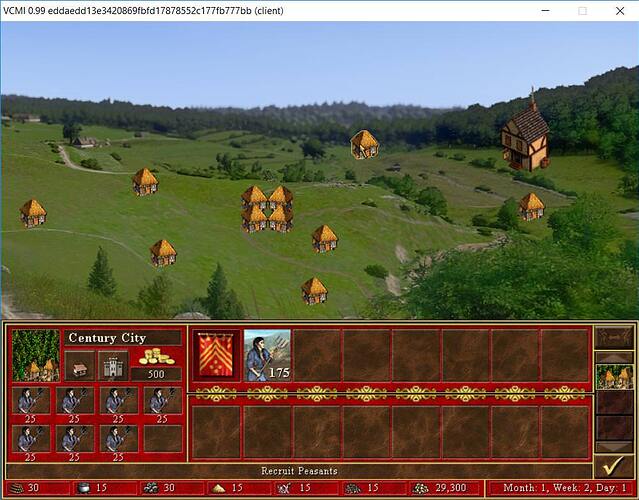
Task: Click the first empty visiting hero army slot
Action: (x=216, y=430)
